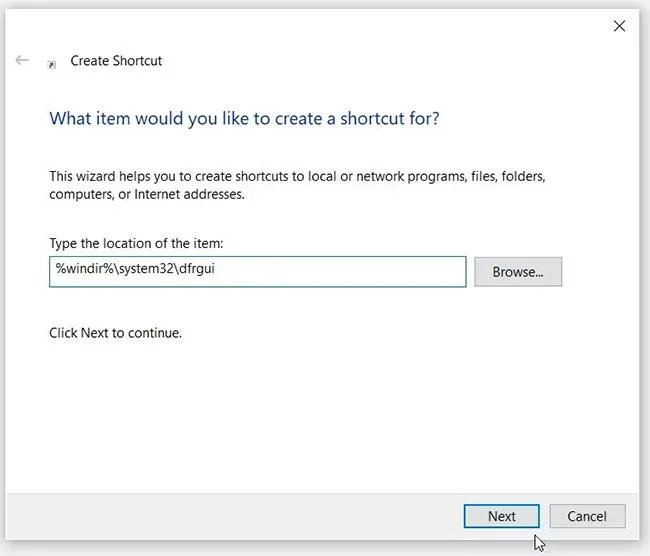This screenshot has height=556, width=650.
Task: Click the 'Click Next to continue.' text
Action: tap(115, 333)
